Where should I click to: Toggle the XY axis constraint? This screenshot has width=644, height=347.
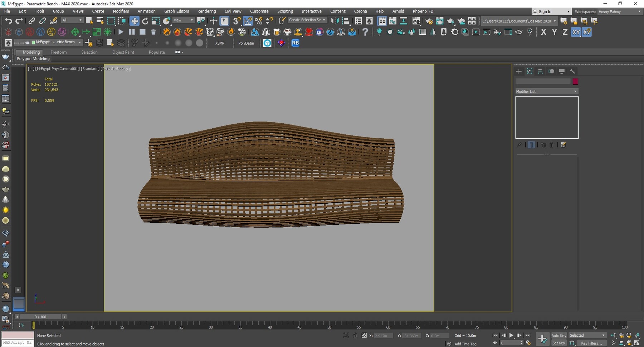[x=576, y=32]
